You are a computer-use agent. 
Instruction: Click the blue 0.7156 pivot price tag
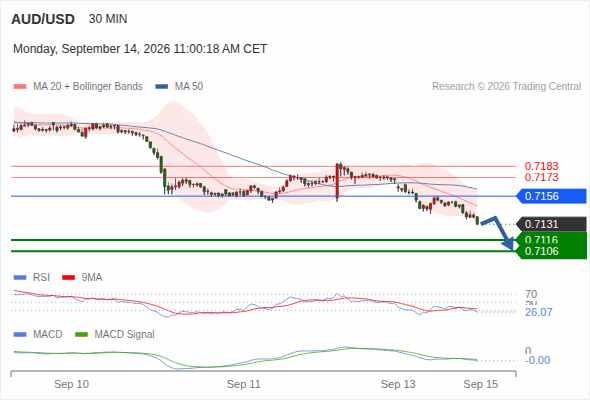pyautogui.click(x=552, y=196)
